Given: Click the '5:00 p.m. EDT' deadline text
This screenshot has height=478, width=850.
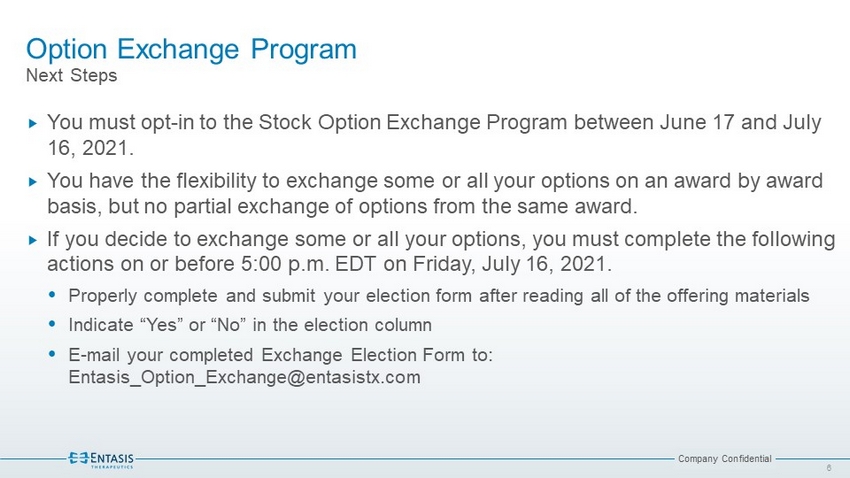Looking at the screenshot, I should [x=308, y=264].
